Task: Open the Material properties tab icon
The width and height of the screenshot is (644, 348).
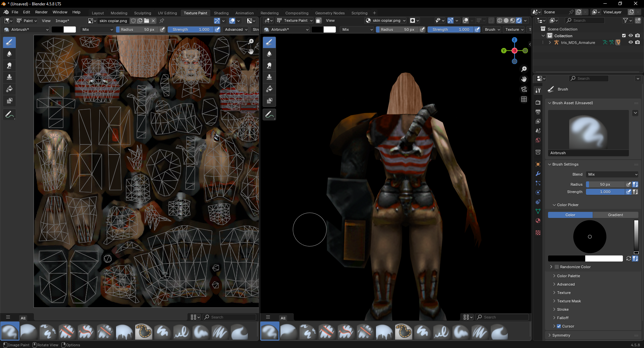Action: pos(538,221)
